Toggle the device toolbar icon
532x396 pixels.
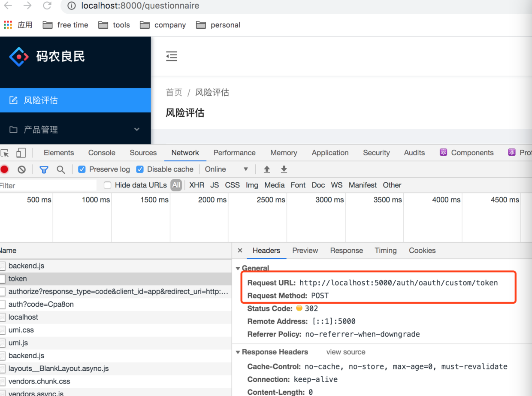pos(21,153)
